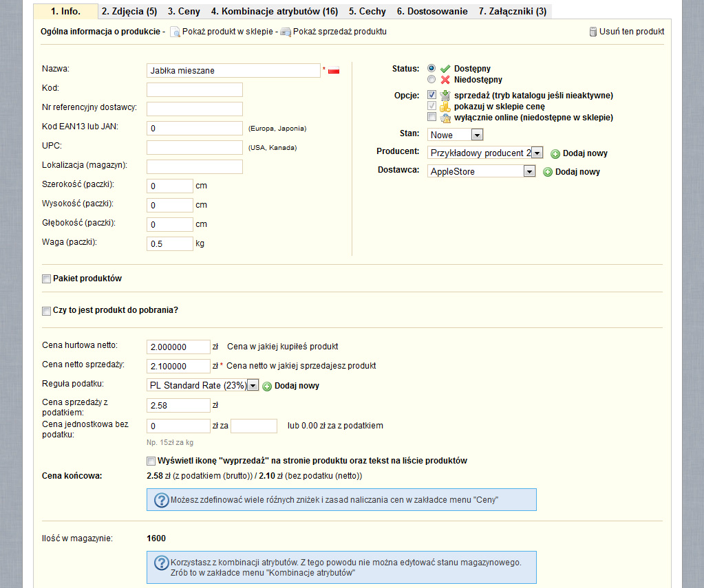Click green plus icon next to Producent

555,154
